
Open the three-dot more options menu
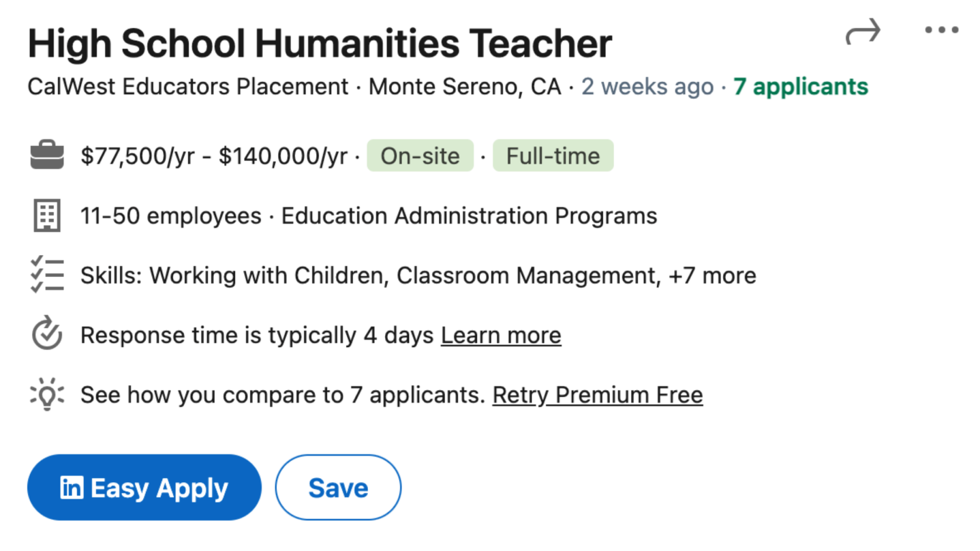pyautogui.click(x=941, y=30)
